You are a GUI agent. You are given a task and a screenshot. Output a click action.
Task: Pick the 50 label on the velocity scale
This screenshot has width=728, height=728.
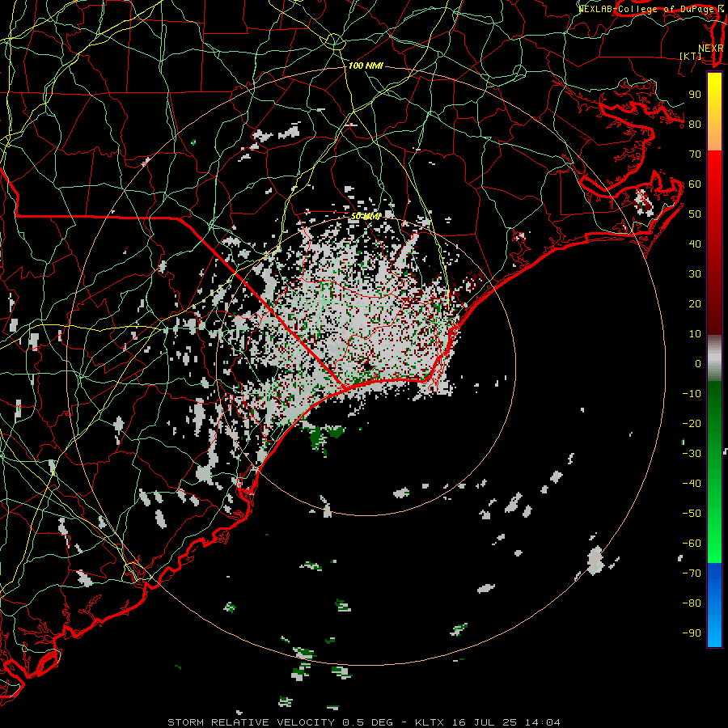(695, 214)
